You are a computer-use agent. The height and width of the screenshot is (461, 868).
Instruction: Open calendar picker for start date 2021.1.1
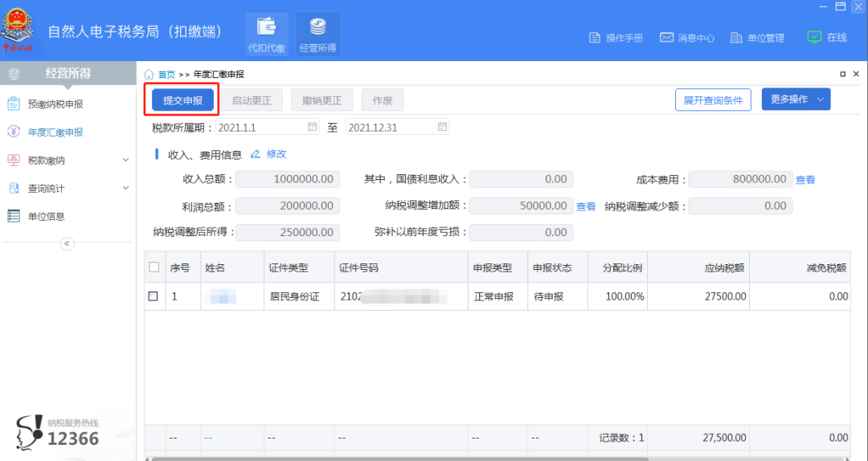pyautogui.click(x=312, y=127)
